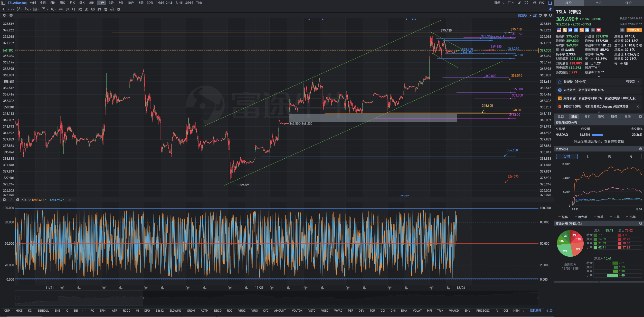Toggle the right quote panel icon
This screenshot has width=644, height=317.
click(x=550, y=3)
